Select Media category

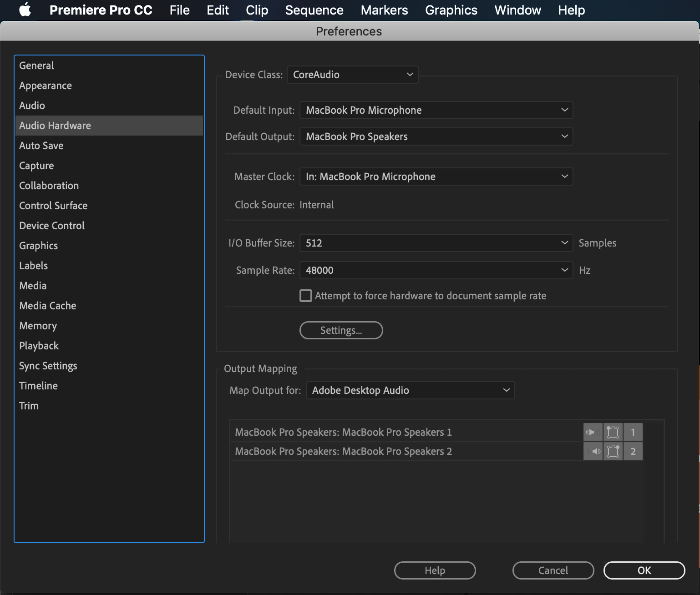[x=109, y=286]
